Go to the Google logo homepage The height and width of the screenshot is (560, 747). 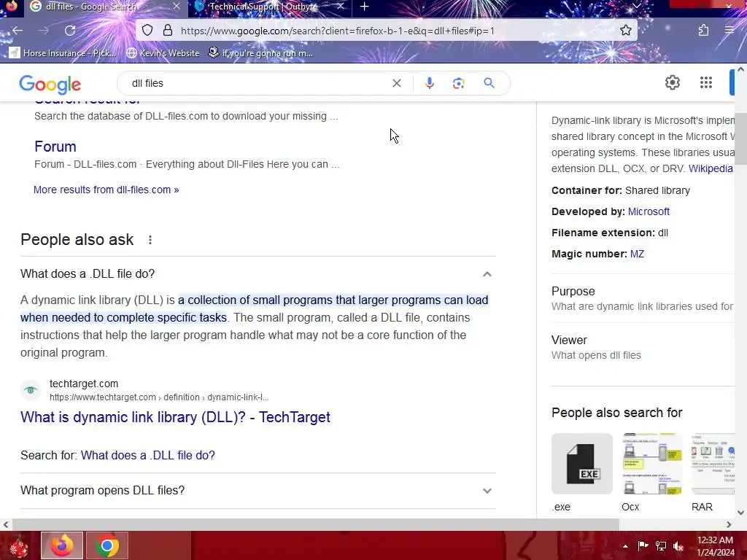pos(50,85)
